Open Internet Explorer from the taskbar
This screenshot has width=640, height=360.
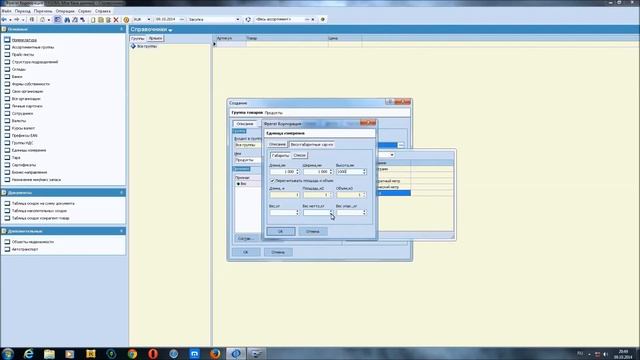[x=29, y=353]
